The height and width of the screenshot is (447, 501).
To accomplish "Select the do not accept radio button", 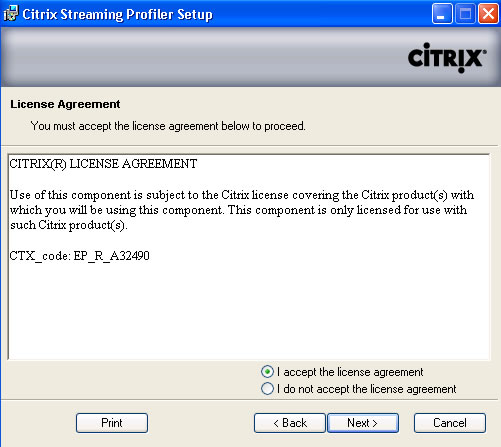I will coord(267,389).
